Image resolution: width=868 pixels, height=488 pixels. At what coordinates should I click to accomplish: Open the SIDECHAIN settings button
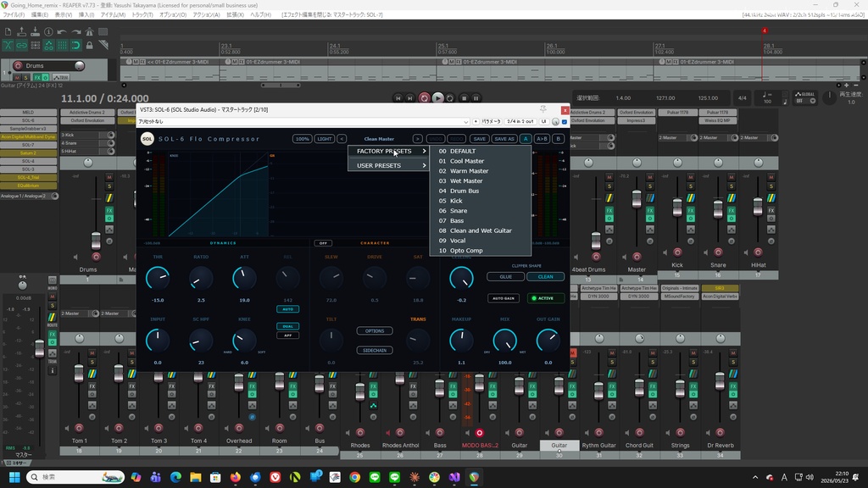coord(375,350)
